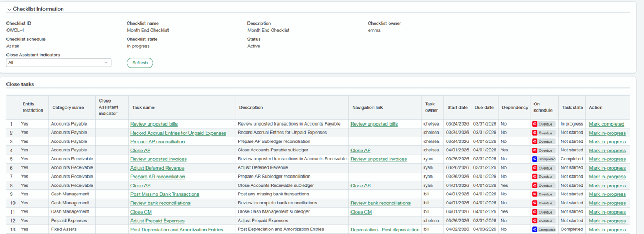Click the 04/03/2026 due date cell
Viewport: 644px width, 234px height.
coord(485,229)
